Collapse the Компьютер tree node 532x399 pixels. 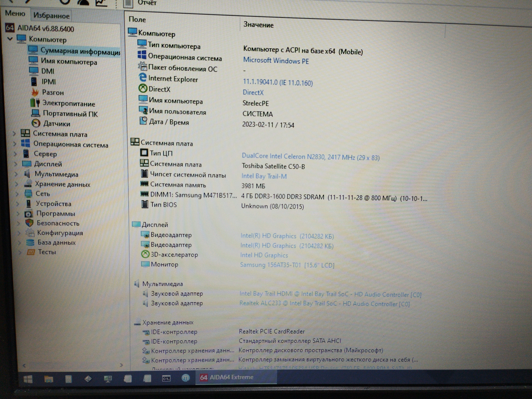(x=10, y=39)
